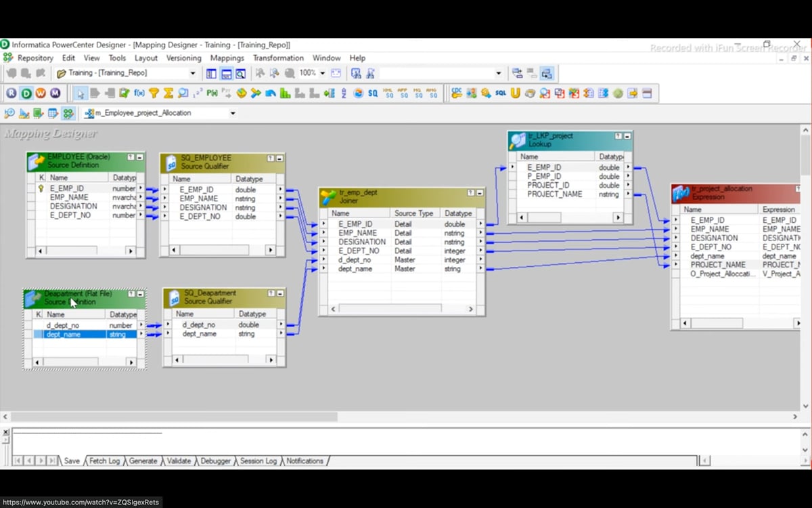The width and height of the screenshot is (812, 508).
Task: Open the Mappings menu
Action: point(227,58)
